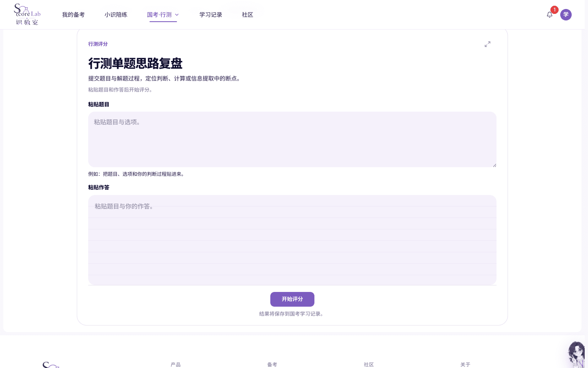Click the 开始评分 button
588x368 pixels.
click(292, 299)
